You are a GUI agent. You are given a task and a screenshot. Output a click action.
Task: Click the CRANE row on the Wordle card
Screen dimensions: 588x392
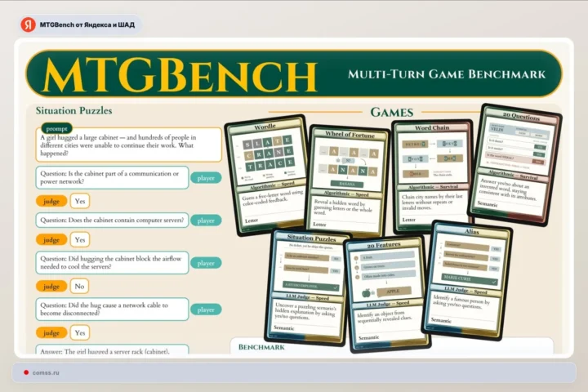point(269,154)
